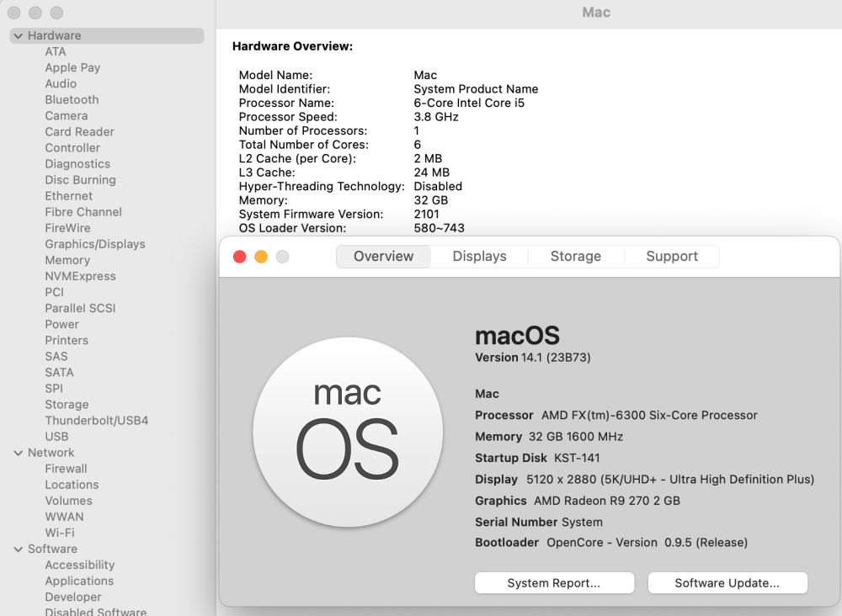Select Apple Pay in the sidebar

click(x=72, y=67)
